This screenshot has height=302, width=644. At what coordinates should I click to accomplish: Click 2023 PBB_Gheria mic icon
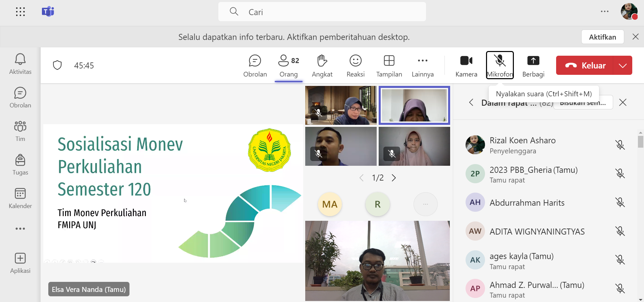tap(620, 173)
